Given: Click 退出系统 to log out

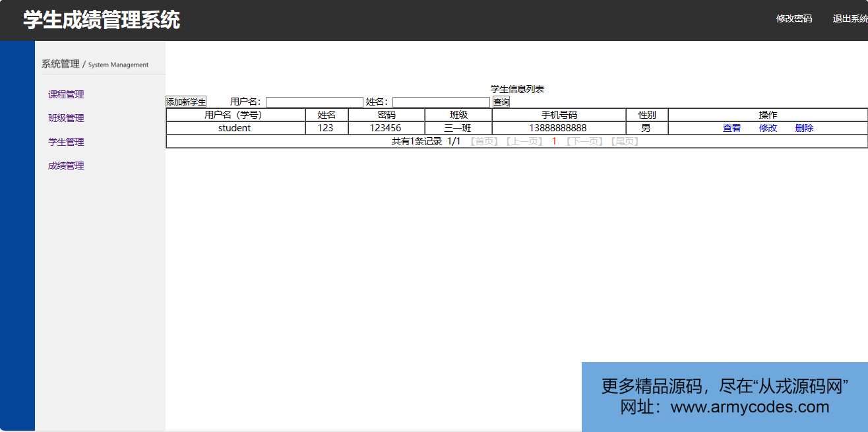Looking at the screenshot, I should pos(850,19).
